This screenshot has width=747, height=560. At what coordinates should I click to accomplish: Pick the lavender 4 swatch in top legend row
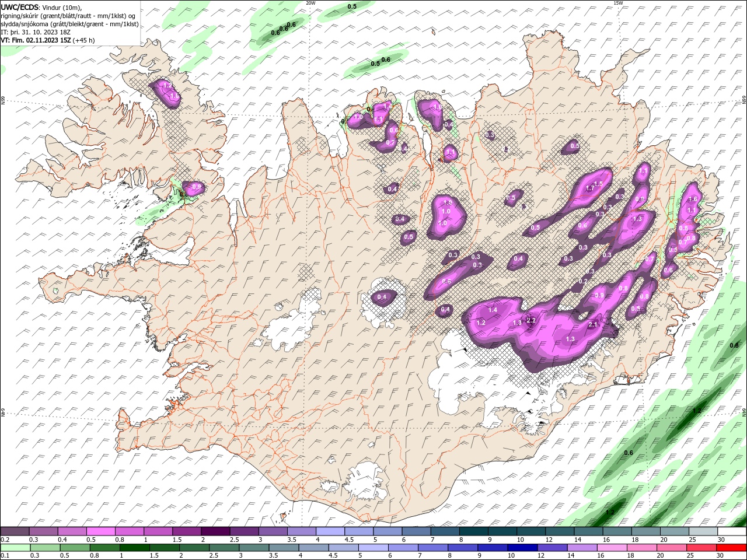(x=330, y=531)
